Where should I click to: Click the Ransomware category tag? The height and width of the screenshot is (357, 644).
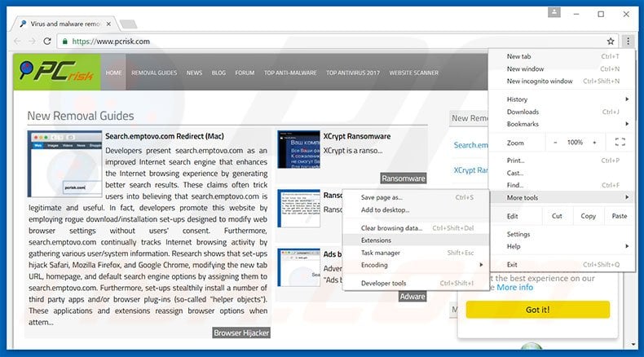(x=404, y=178)
